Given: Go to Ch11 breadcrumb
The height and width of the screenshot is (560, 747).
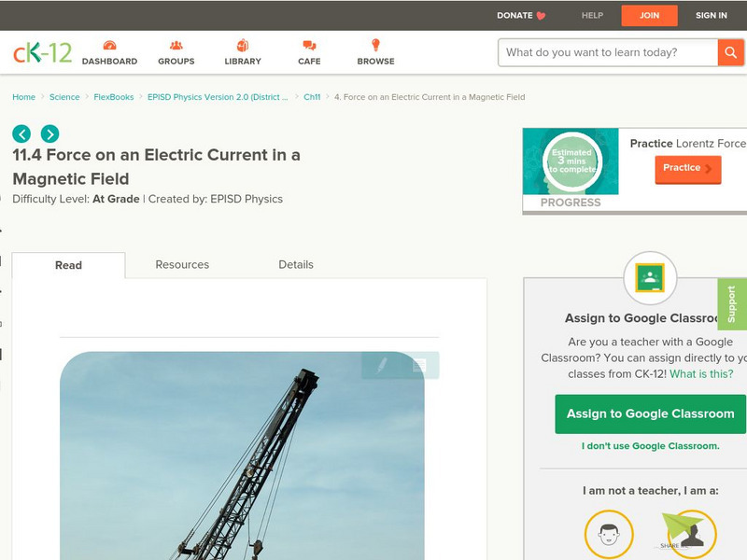Looking at the screenshot, I should 312,97.
